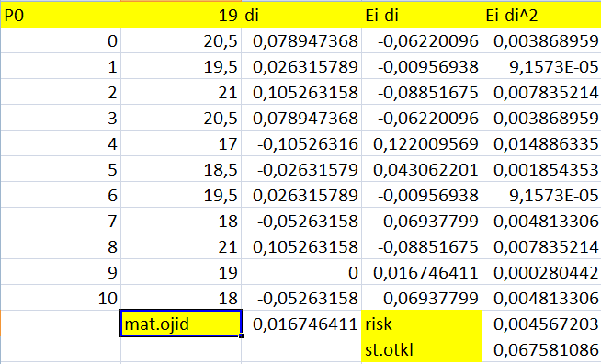The image size is (601, 364).
Task: Select Ei-di value -0,00956938 in row indexed 1
Action: click(422, 67)
